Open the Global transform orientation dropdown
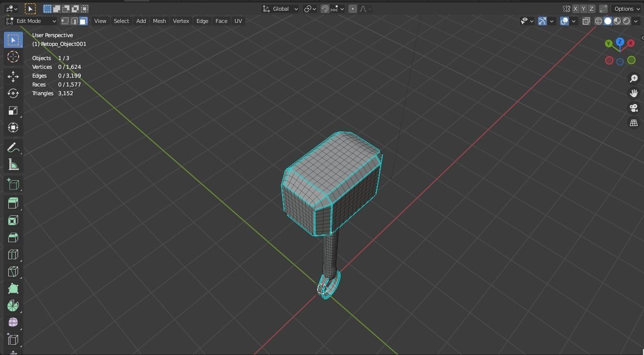This screenshot has width=644, height=355. tap(281, 9)
